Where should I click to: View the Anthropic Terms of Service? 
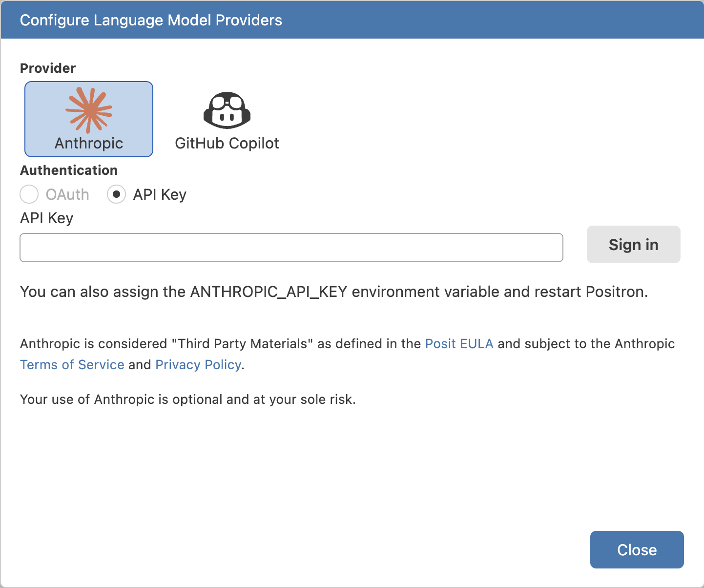click(x=72, y=364)
